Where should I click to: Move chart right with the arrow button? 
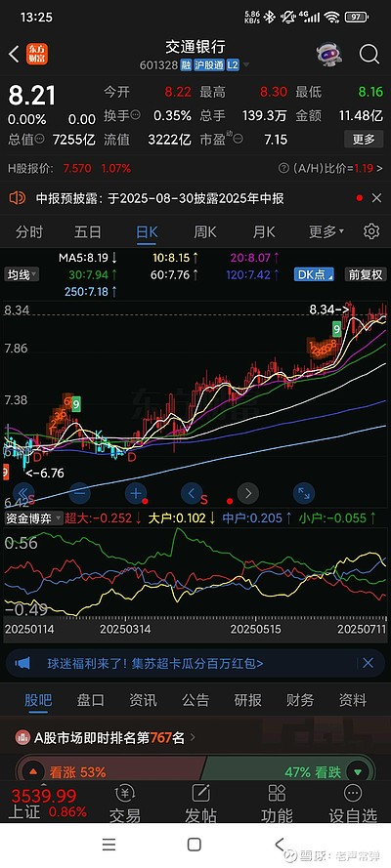coord(248,492)
